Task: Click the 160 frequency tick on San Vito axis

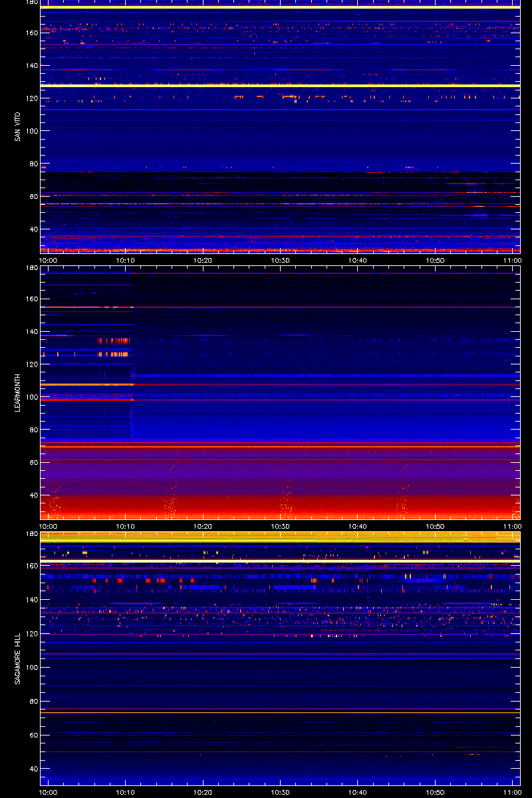Action: [31, 33]
